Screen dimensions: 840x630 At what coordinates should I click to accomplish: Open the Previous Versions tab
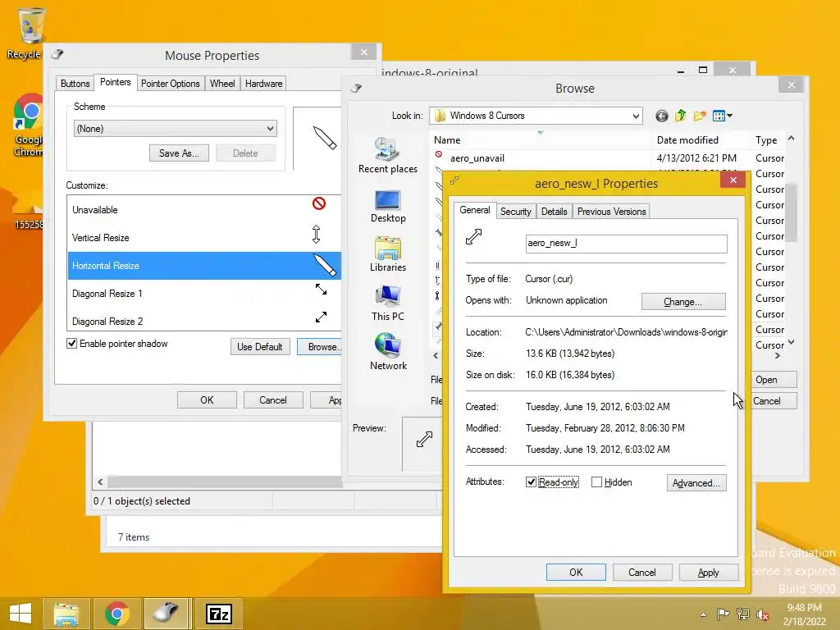(611, 212)
